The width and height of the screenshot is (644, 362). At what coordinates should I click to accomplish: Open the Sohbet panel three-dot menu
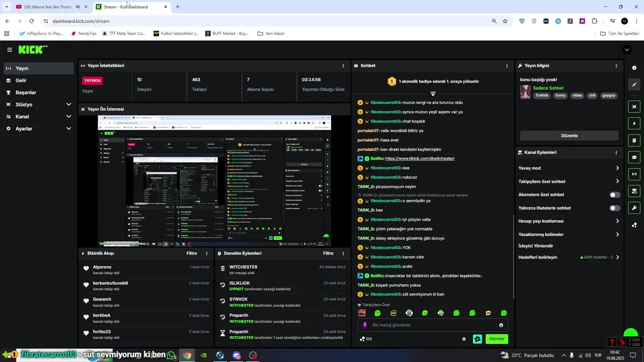point(507,66)
